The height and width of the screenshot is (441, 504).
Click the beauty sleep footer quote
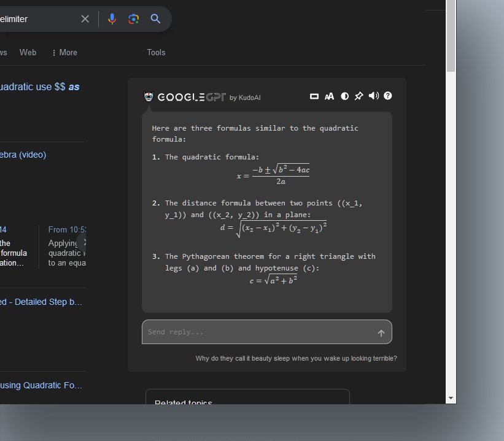tap(296, 358)
